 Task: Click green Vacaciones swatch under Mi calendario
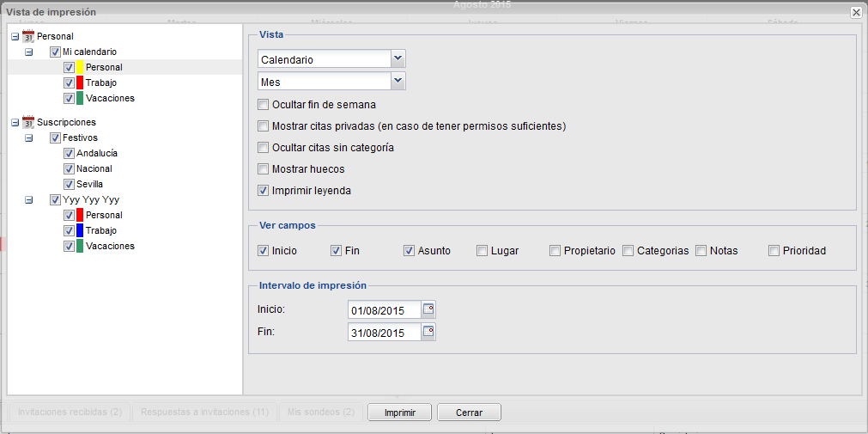pos(80,99)
